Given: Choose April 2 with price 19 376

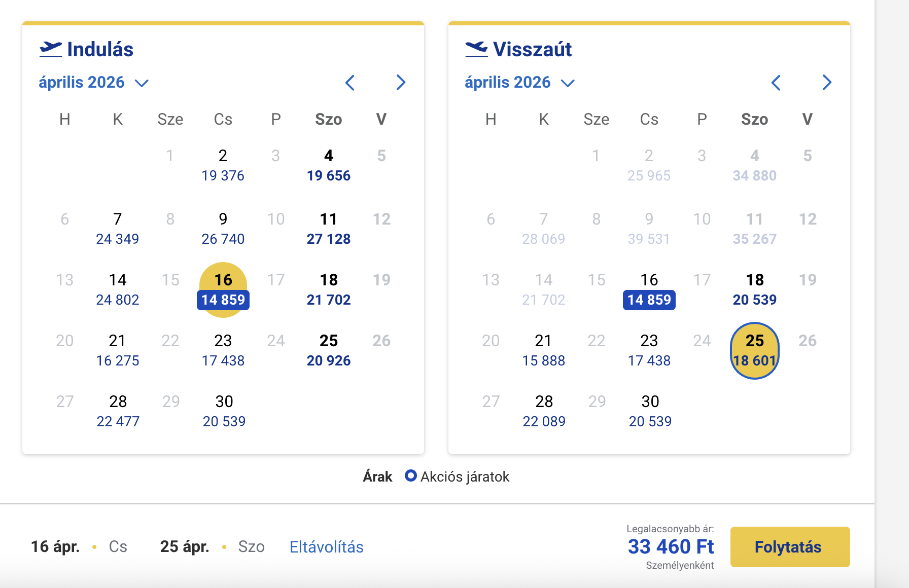Looking at the screenshot, I should (223, 166).
